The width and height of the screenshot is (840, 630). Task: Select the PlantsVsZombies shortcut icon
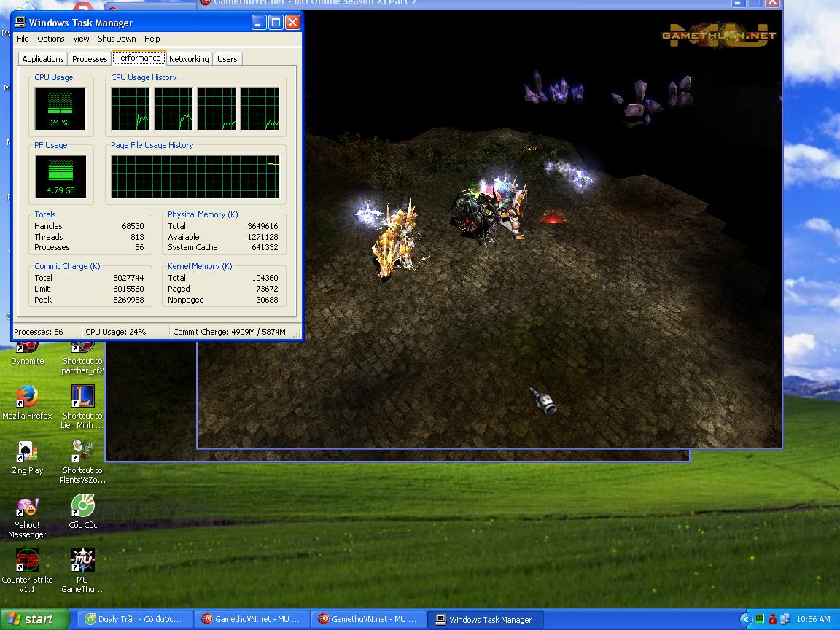(x=82, y=462)
